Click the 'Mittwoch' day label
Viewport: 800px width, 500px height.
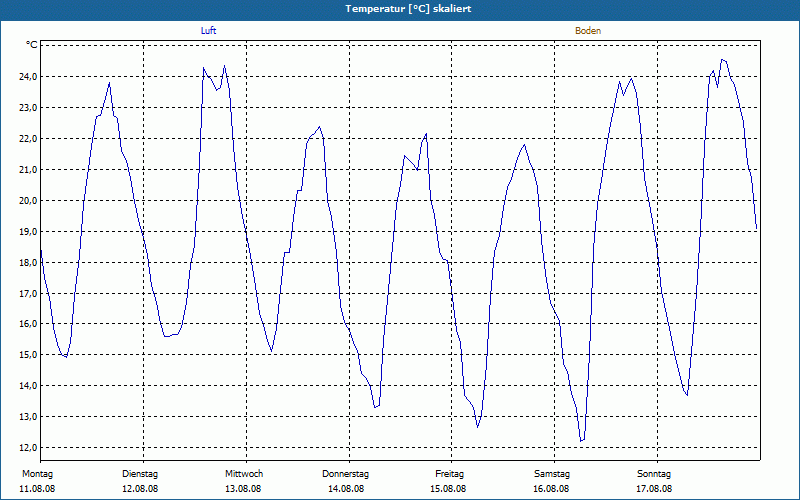pyautogui.click(x=244, y=474)
